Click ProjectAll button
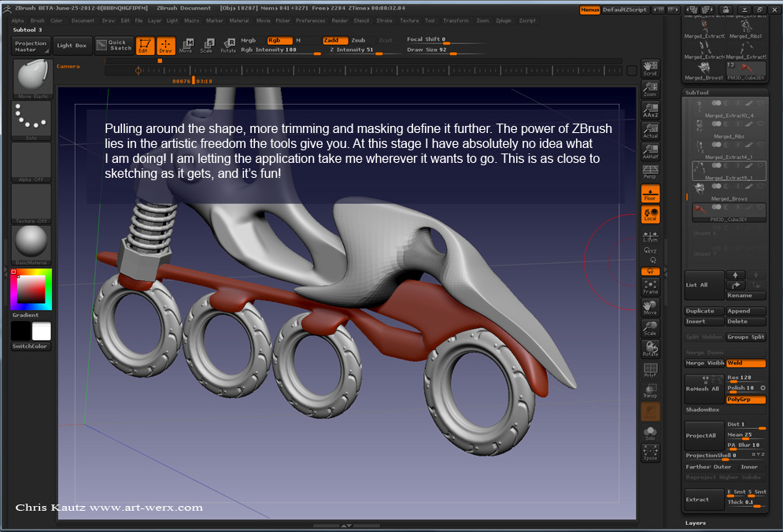This screenshot has width=783, height=532. (x=704, y=435)
